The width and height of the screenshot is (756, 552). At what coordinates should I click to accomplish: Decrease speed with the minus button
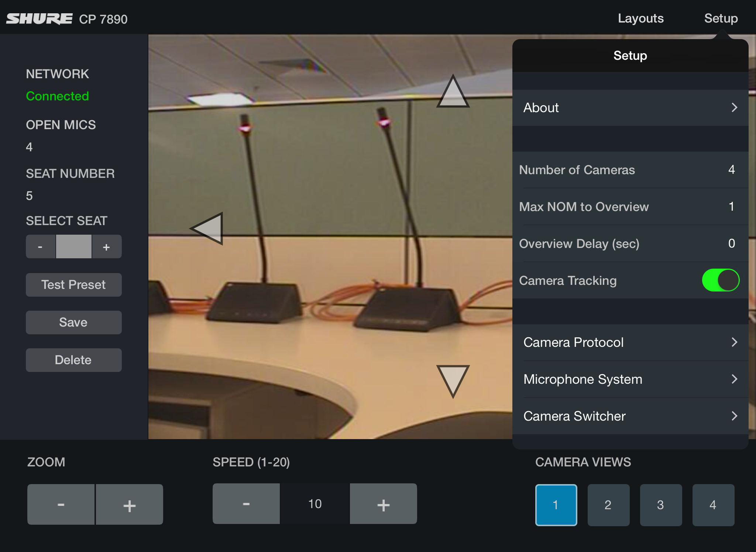[246, 504]
